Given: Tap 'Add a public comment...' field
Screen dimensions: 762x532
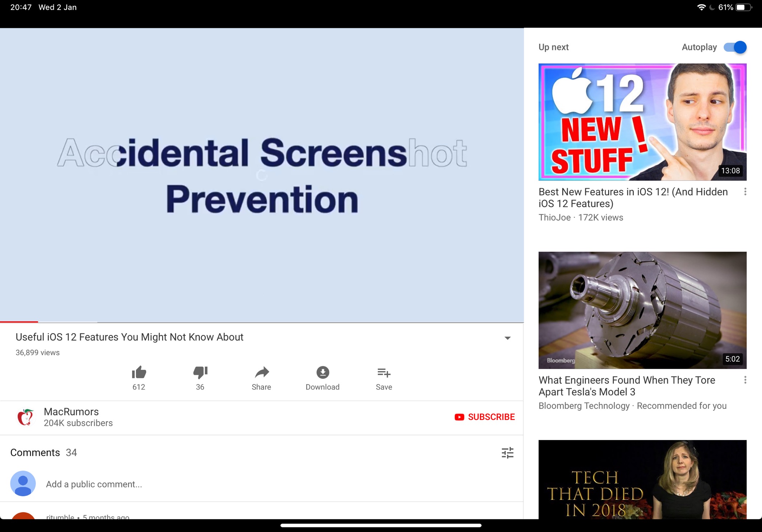Looking at the screenshot, I should [94, 484].
